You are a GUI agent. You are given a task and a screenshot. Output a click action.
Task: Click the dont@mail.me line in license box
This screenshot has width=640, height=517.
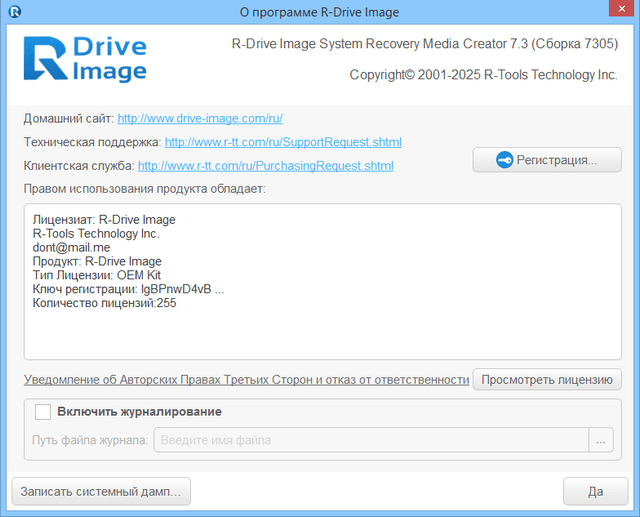71,248
